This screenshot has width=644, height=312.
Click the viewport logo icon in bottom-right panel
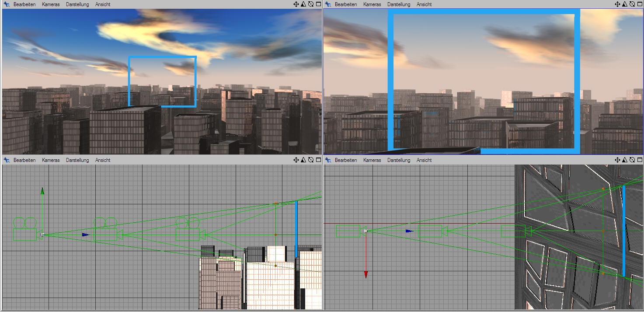click(x=328, y=160)
